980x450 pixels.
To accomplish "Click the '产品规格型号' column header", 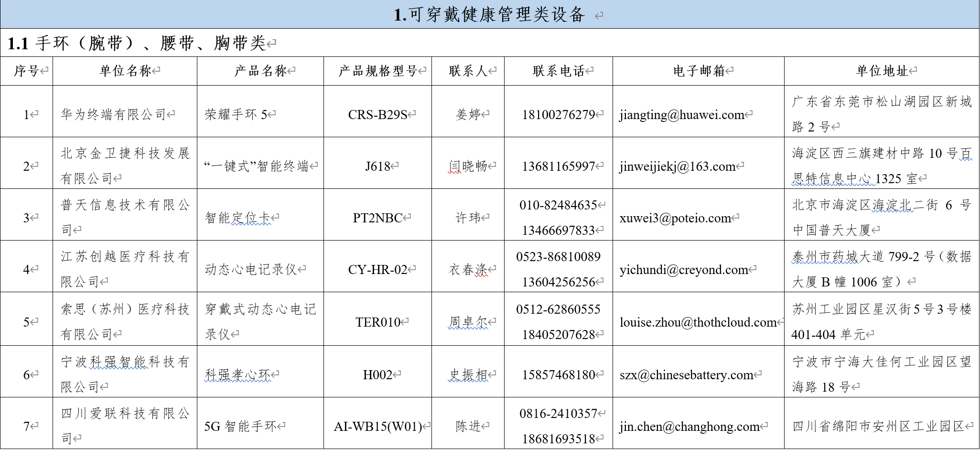I will tap(378, 71).
